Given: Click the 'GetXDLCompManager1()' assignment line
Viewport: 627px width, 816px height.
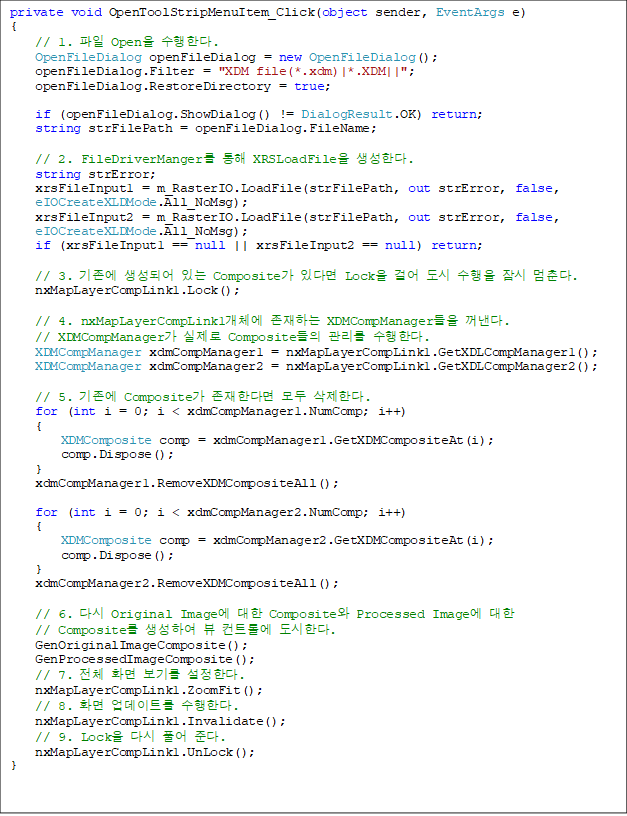Looking at the screenshot, I should (316, 353).
